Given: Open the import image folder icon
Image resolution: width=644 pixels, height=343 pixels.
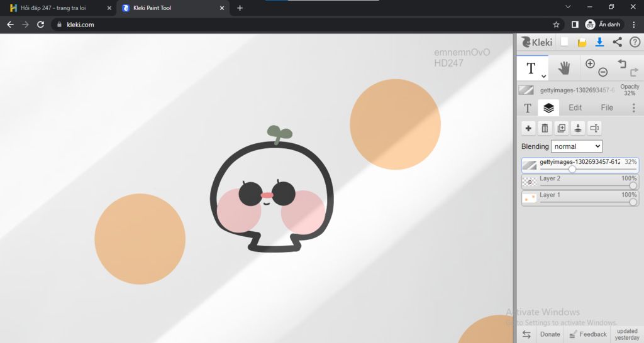Looking at the screenshot, I should point(582,42).
